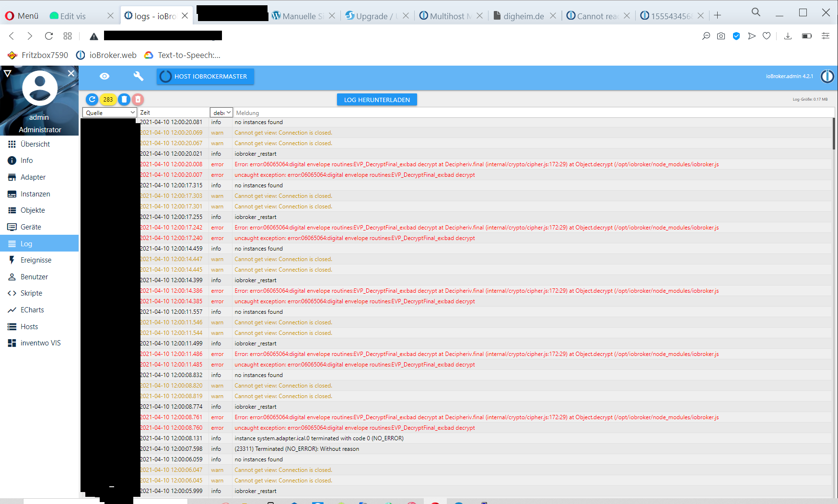Select '(23311) Terminated (NO_ERROR)' message
The height and width of the screenshot is (504, 838).
tap(297, 449)
